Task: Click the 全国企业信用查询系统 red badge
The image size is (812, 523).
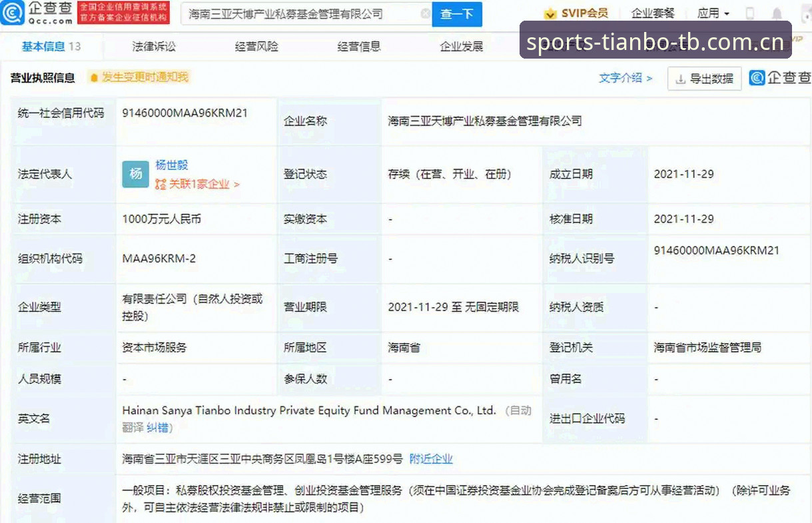Action: coord(123,13)
